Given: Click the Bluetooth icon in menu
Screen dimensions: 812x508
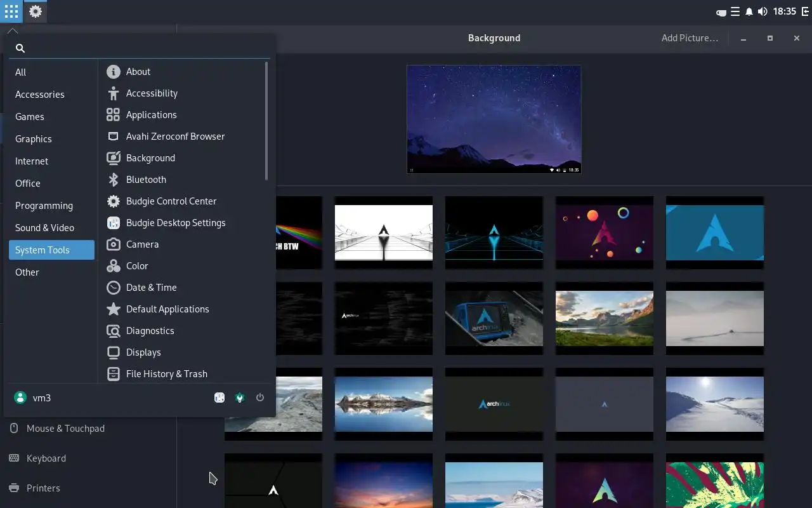Looking at the screenshot, I should [113, 180].
